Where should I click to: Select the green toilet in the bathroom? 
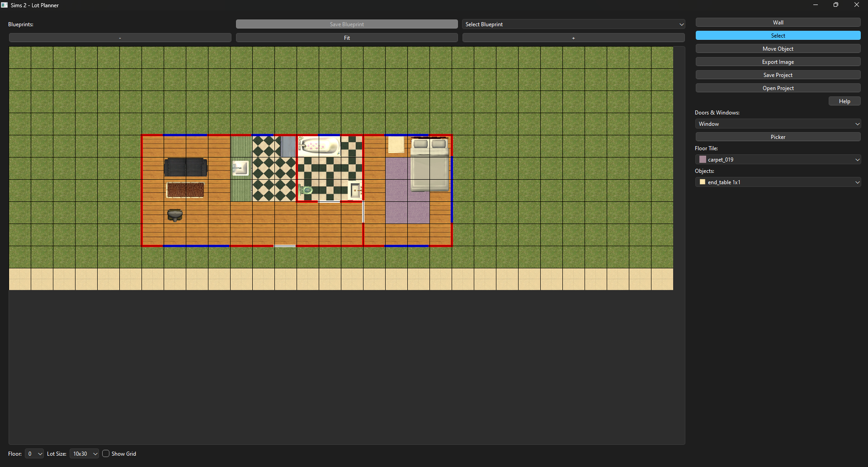tap(306, 190)
